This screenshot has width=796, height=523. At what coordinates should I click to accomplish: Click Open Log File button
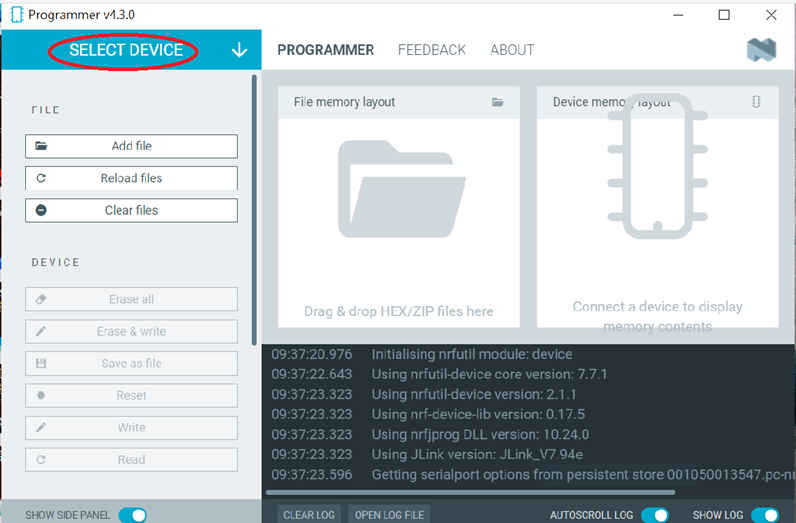[x=389, y=515]
